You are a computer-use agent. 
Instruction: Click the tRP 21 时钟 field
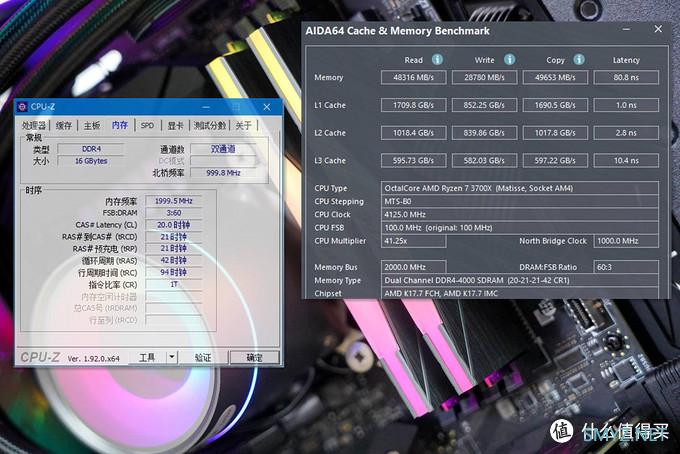click(x=173, y=248)
